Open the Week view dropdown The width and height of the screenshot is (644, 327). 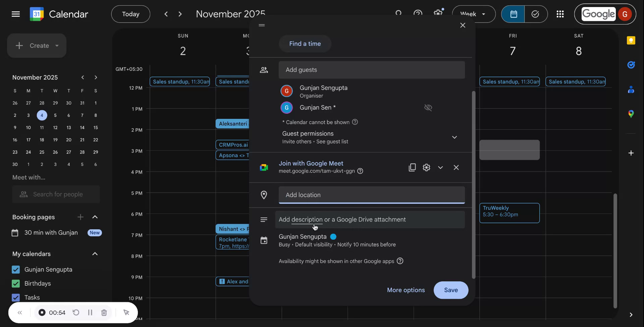coord(473,14)
